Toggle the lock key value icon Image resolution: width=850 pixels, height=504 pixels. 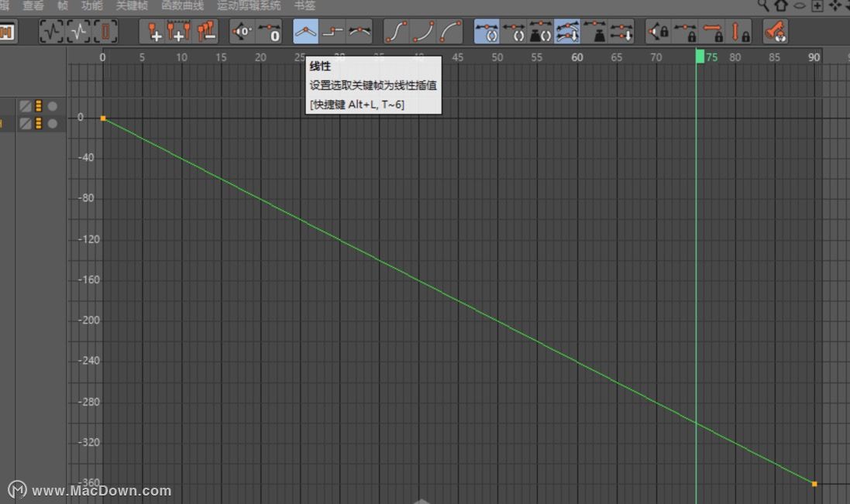[740, 32]
